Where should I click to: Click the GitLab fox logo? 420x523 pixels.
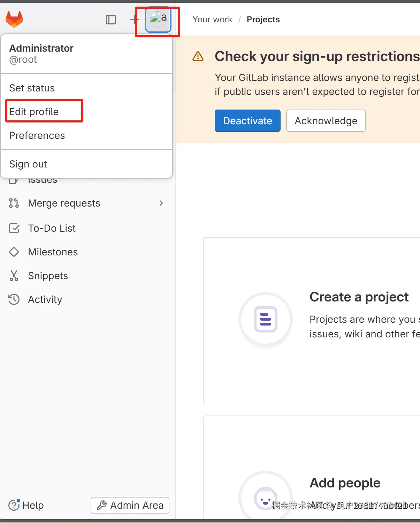pos(14,19)
